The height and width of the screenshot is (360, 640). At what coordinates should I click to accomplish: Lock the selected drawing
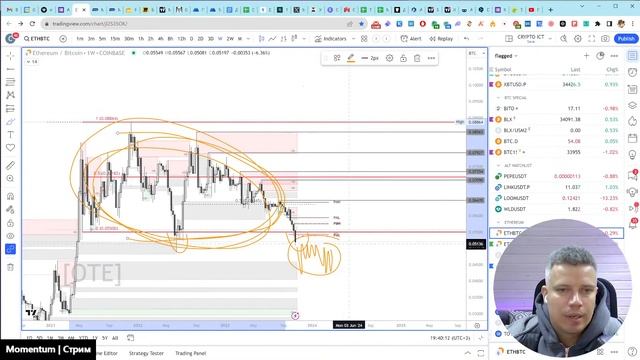(403, 58)
